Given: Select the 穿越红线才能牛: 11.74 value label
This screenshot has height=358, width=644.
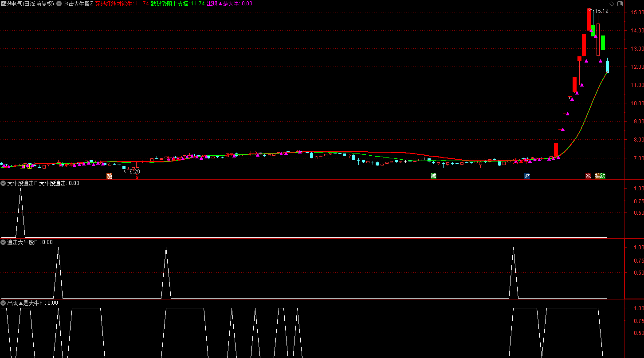Looking at the screenshot, I should (122, 4).
